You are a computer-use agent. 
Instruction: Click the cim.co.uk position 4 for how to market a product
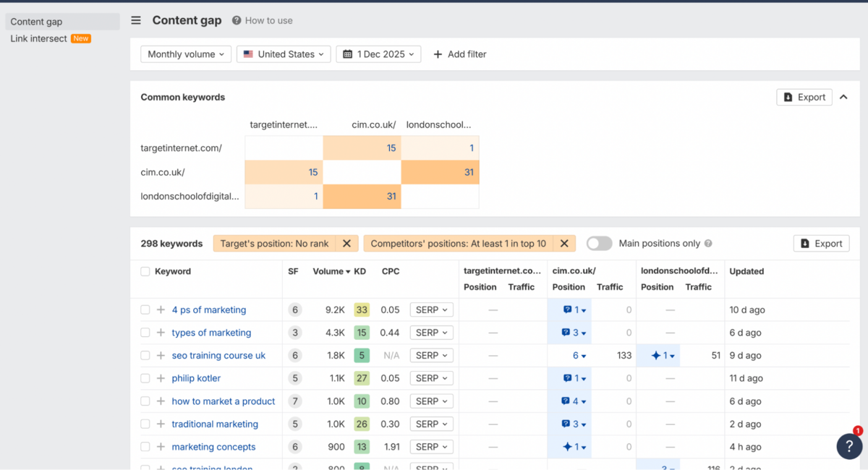pos(574,401)
